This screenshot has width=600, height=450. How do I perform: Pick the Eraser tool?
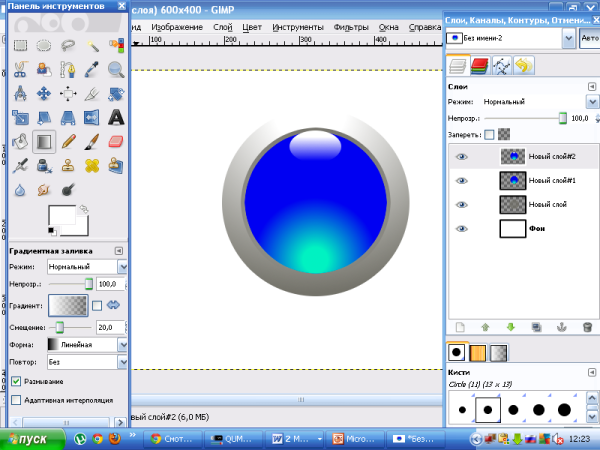coord(116,142)
